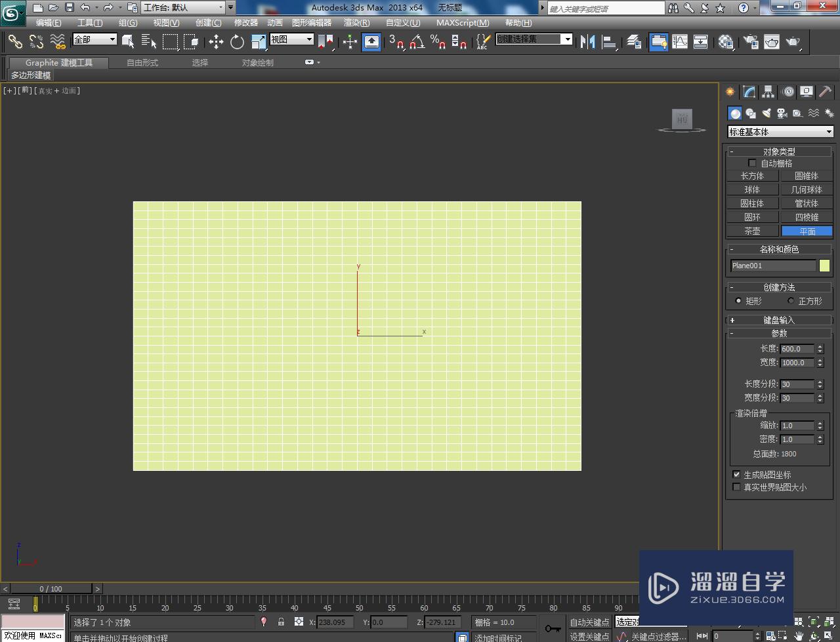Activate the Select Object tool
Screen dimensions: 840x642
[129, 42]
